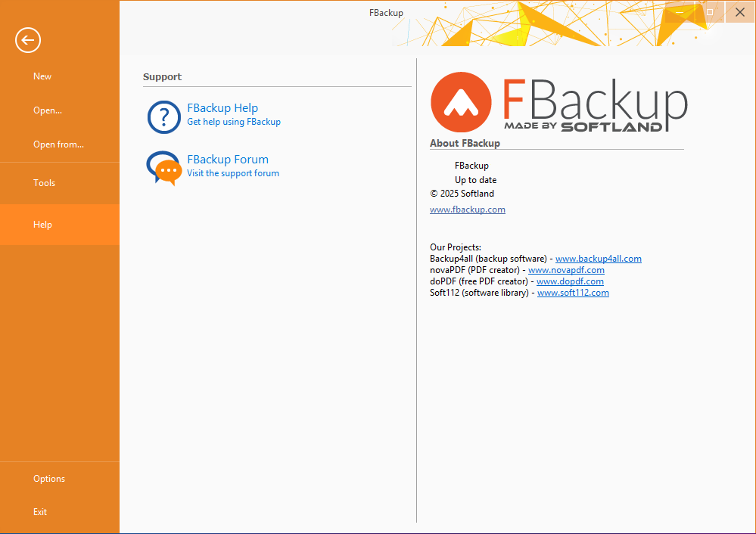
Task: Click the '© 2025 Softland' text
Action: click(x=462, y=194)
